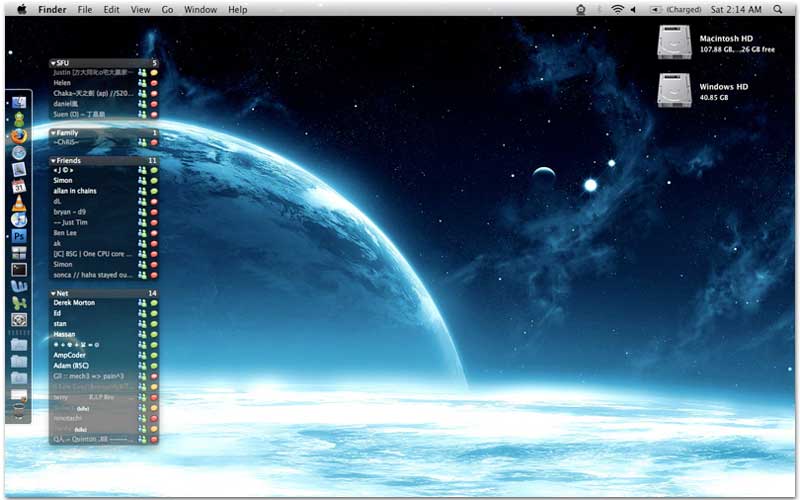This screenshot has width=800, height=500.
Task: Open iCal calendar icon in dock
Action: (x=19, y=186)
